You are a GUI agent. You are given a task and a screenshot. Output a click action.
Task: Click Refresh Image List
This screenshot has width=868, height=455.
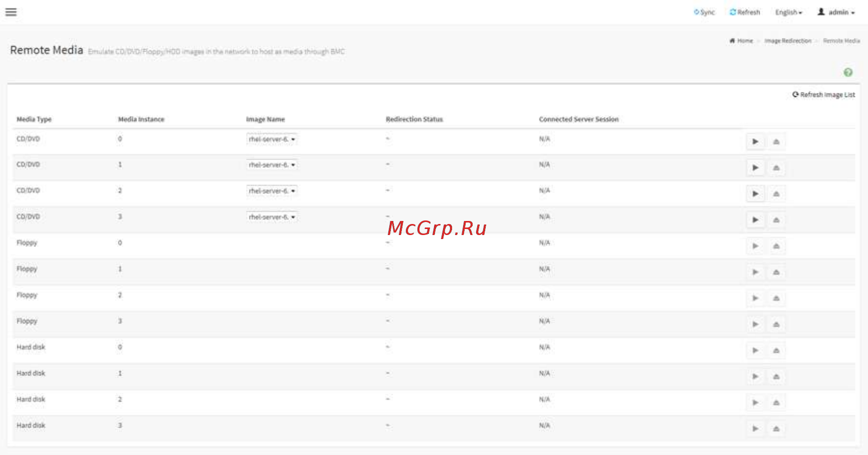pos(824,94)
